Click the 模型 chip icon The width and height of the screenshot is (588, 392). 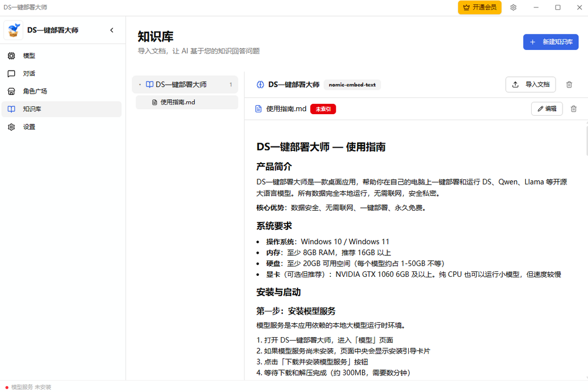click(x=12, y=56)
